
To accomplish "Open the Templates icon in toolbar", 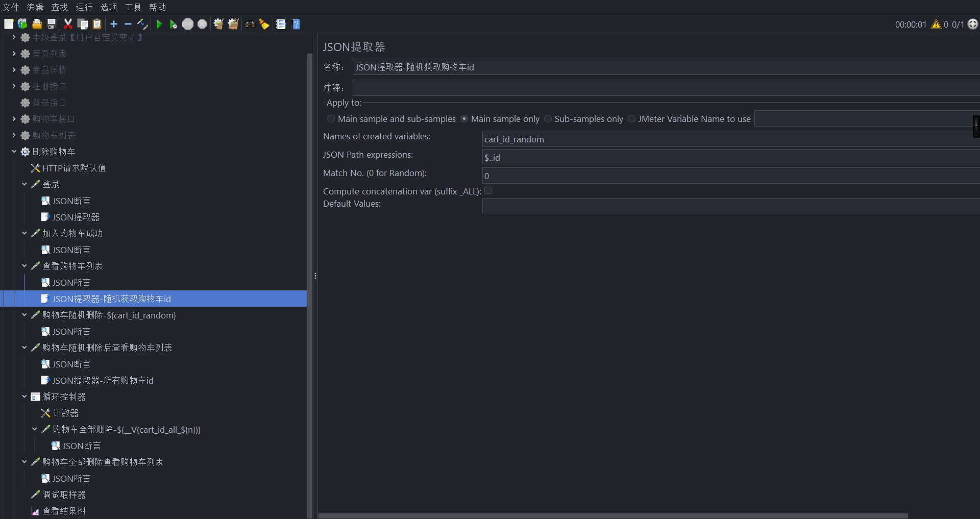I will pos(22,24).
